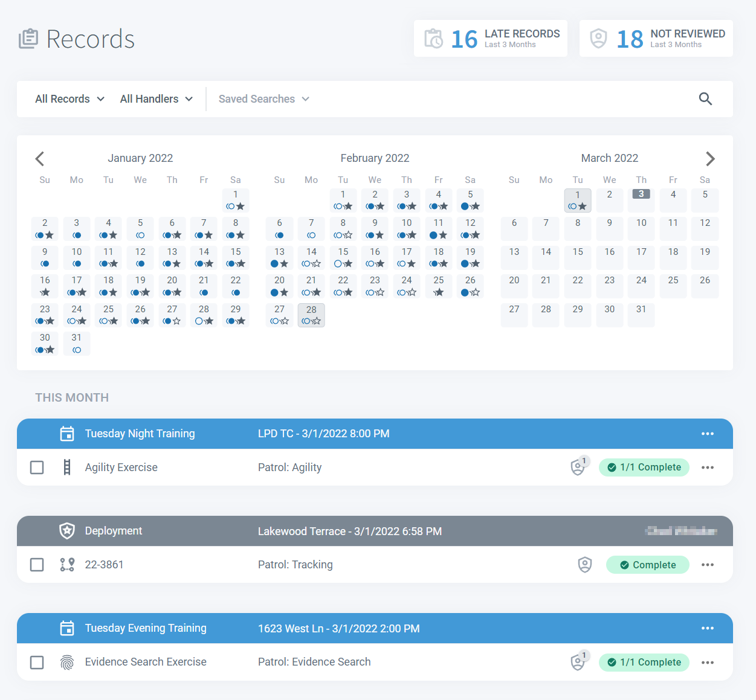Open more options for Tuesday Night Training header
The width and height of the screenshot is (756, 700).
(x=708, y=434)
